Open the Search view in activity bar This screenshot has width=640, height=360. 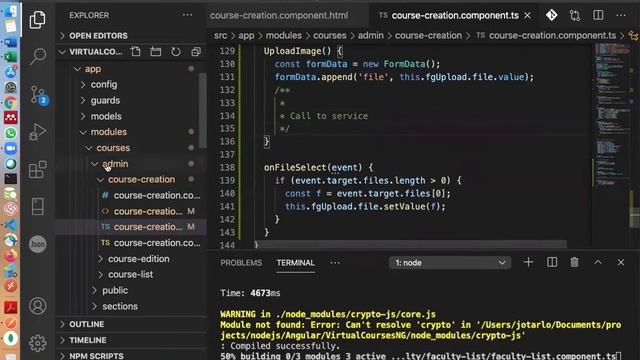[38, 56]
